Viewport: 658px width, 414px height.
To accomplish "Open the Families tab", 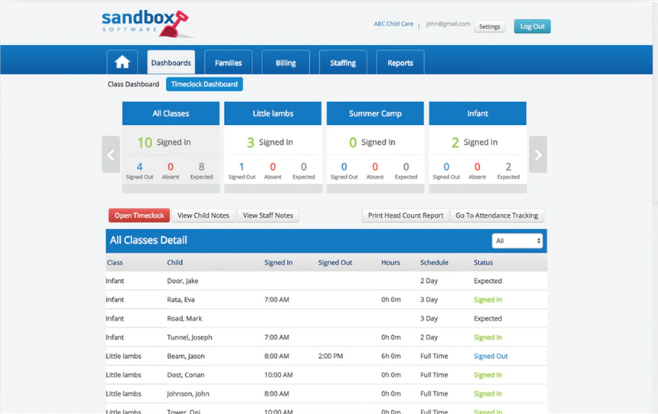I will click(x=228, y=62).
